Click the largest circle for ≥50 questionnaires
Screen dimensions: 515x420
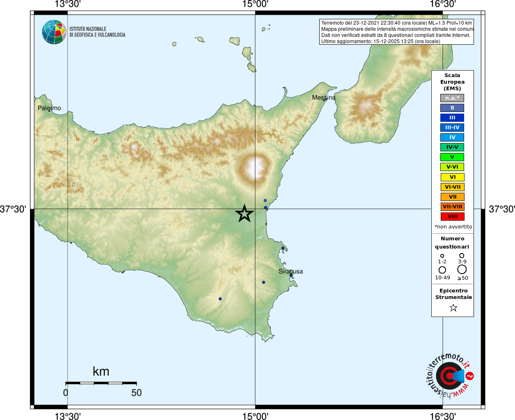(x=462, y=269)
